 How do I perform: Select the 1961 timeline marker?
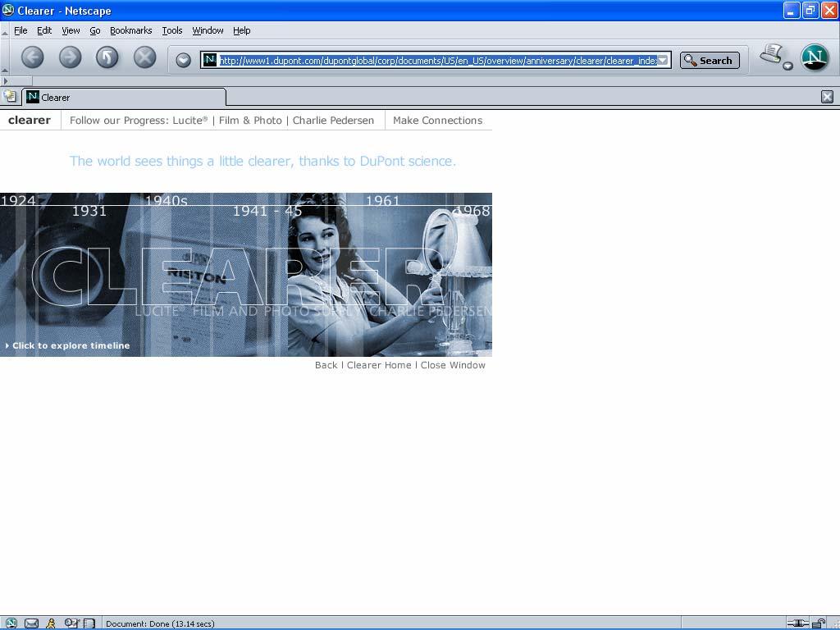382,200
